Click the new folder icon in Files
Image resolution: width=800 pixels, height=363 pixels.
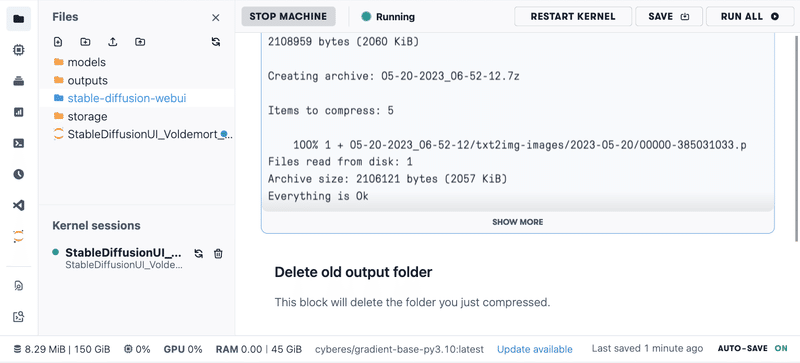coord(85,42)
